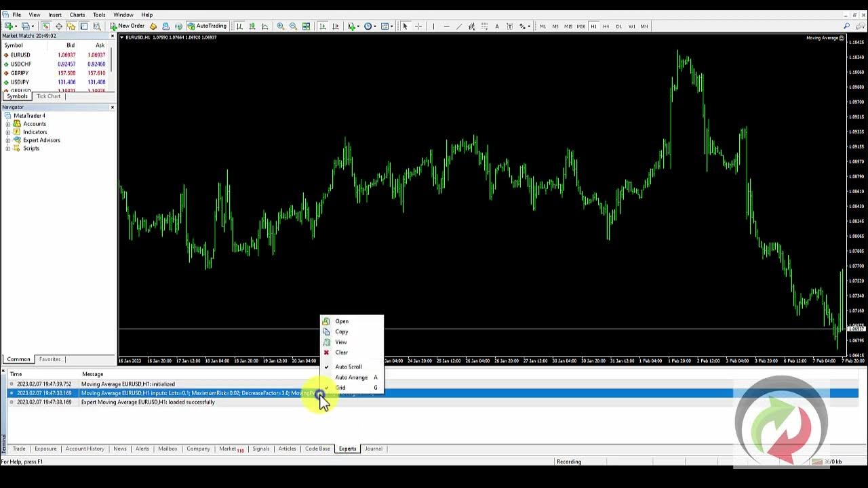868x488 pixels.
Task: Open the Profiles toolbar icon
Action: click(25, 26)
